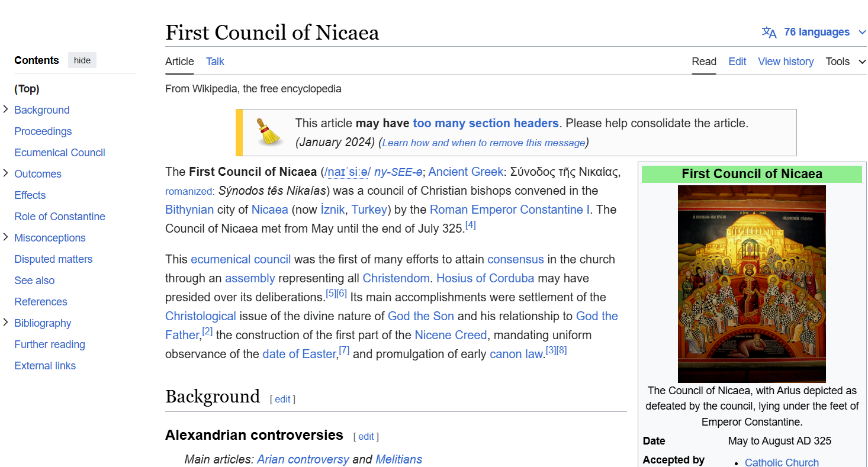Switch to the Talk tab

coord(215,62)
